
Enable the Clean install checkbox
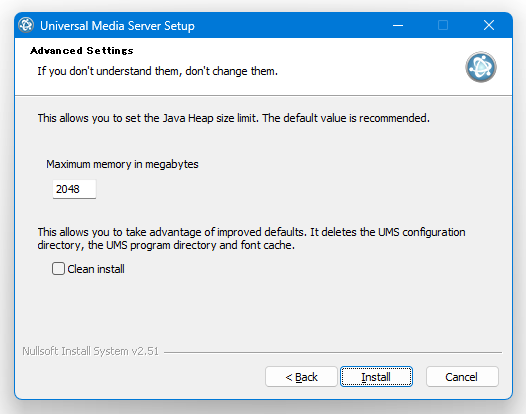[x=58, y=269]
